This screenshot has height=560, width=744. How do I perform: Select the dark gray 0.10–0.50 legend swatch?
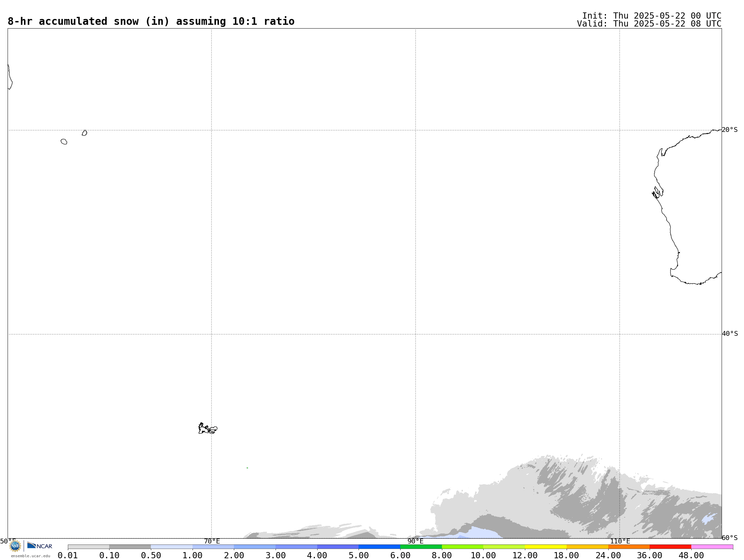[130, 547]
